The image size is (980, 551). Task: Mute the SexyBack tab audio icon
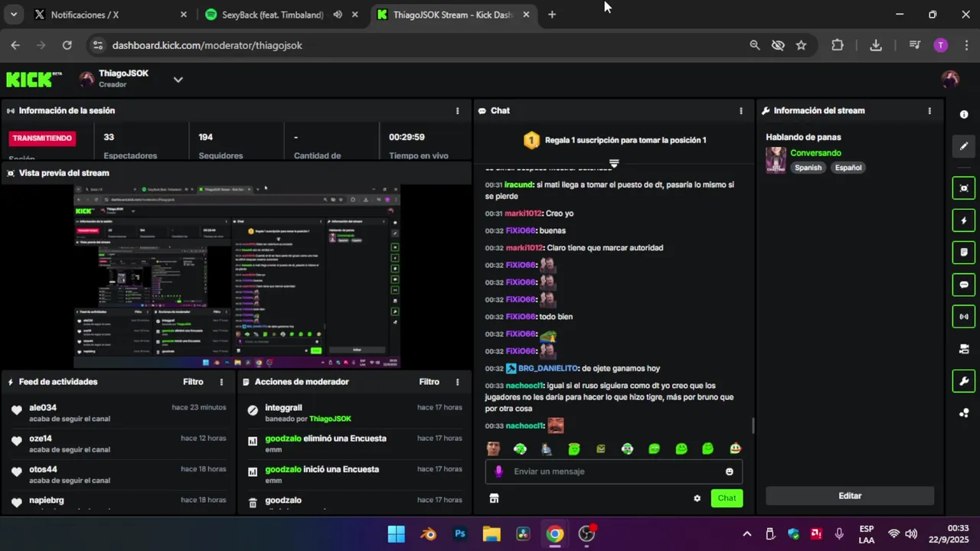(x=338, y=15)
